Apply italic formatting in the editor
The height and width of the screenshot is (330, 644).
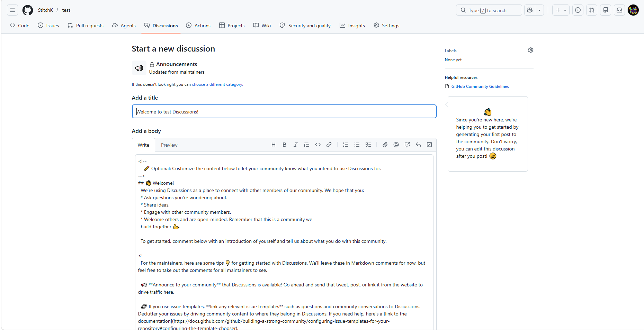tap(296, 145)
